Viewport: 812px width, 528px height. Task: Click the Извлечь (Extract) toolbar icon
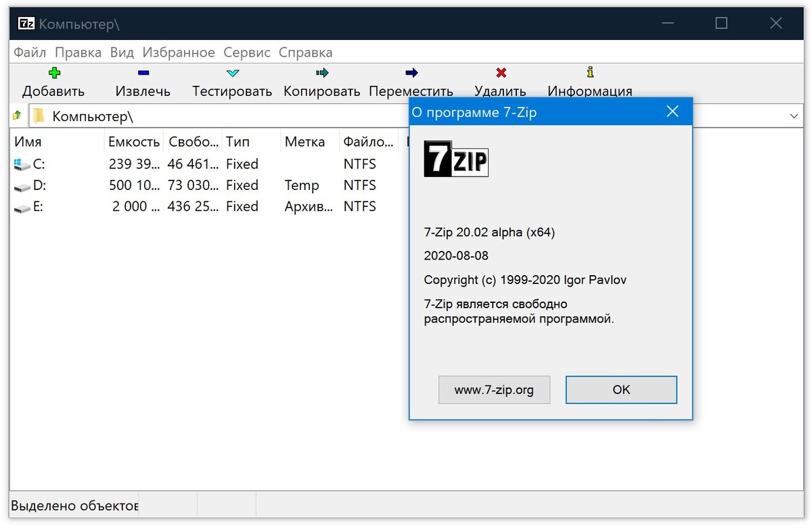pyautogui.click(x=143, y=72)
